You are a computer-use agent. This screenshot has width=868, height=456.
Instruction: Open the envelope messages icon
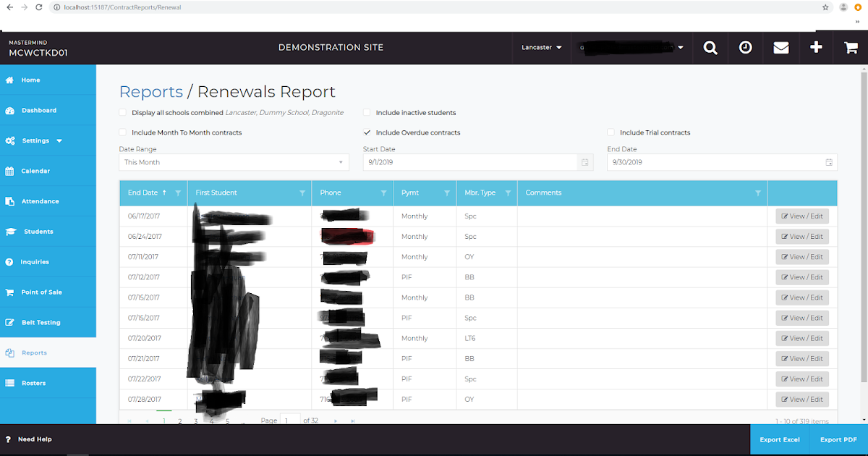[780, 47]
